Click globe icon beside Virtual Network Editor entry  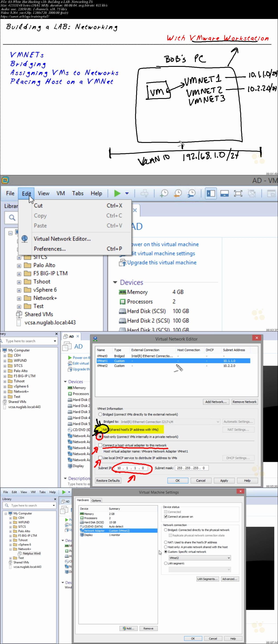(25, 239)
